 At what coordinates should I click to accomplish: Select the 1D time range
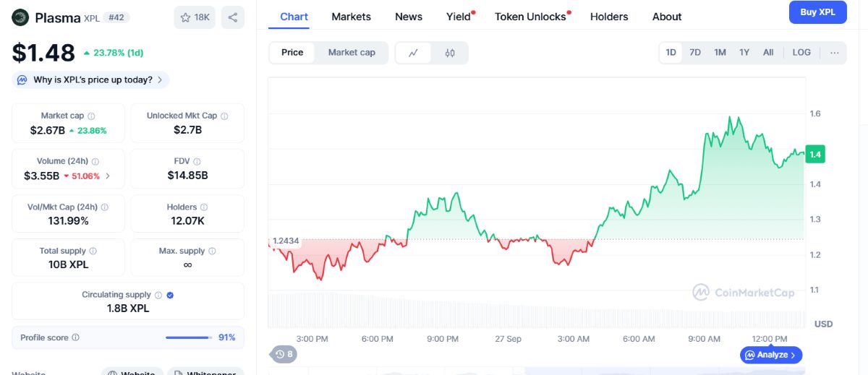point(671,53)
